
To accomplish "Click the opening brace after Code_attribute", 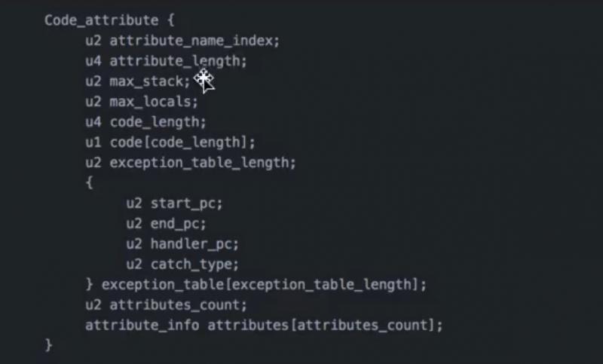I will [x=170, y=21].
